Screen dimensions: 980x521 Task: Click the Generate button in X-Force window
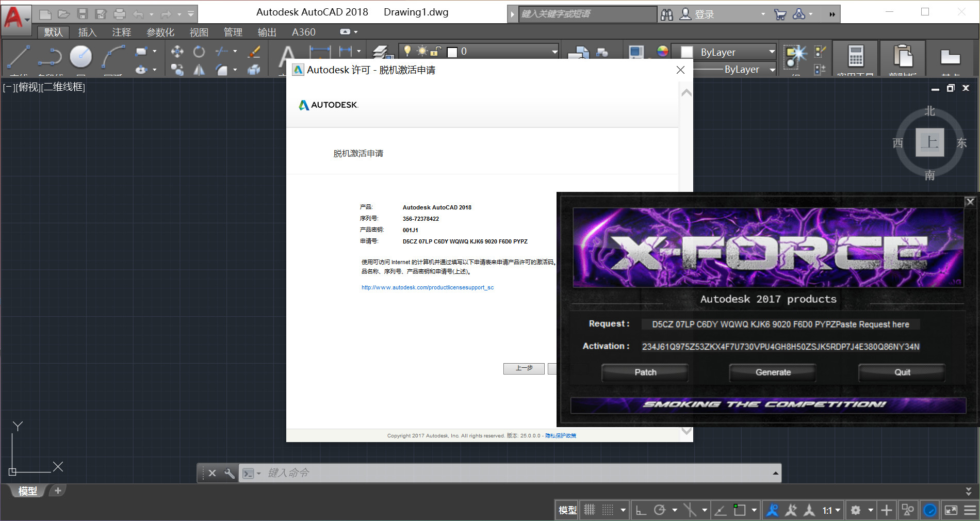click(x=773, y=372)
